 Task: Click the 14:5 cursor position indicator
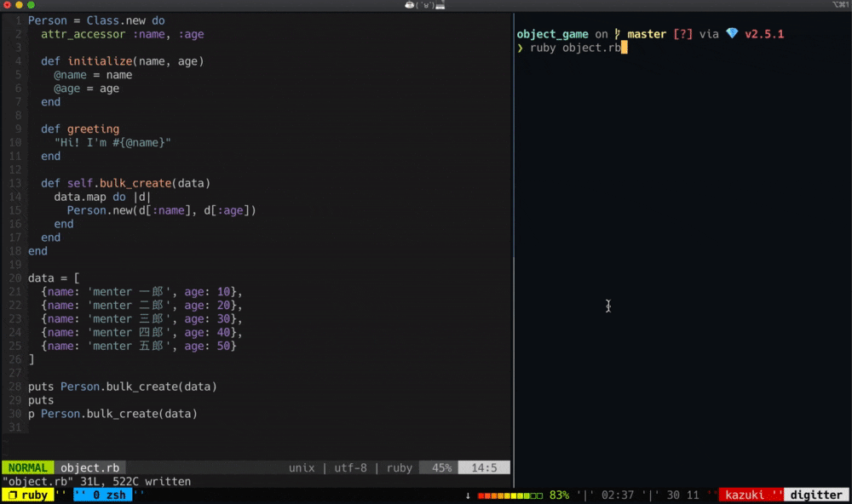pyautogui.click(x=485, y=467)
